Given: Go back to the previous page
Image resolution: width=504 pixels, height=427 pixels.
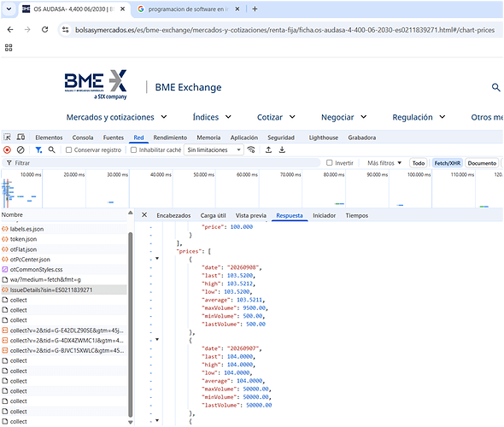Looking at the screenshot, I should [10, 30].
